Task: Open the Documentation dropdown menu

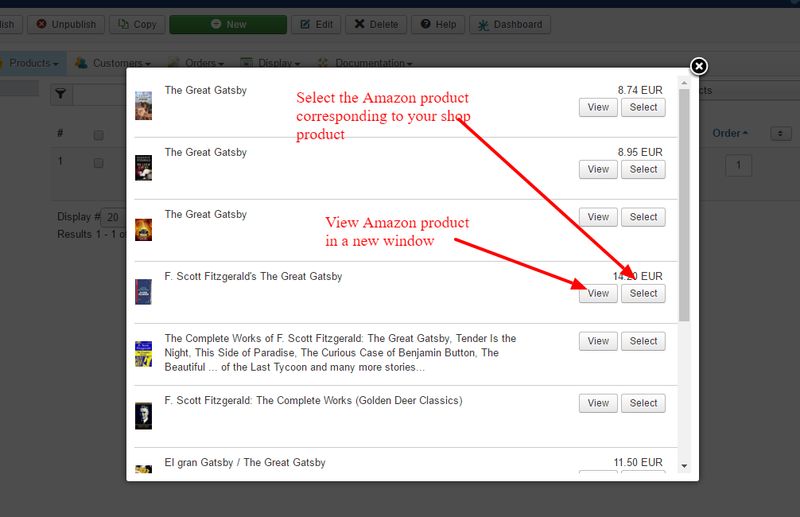Action: pos(365,63)
